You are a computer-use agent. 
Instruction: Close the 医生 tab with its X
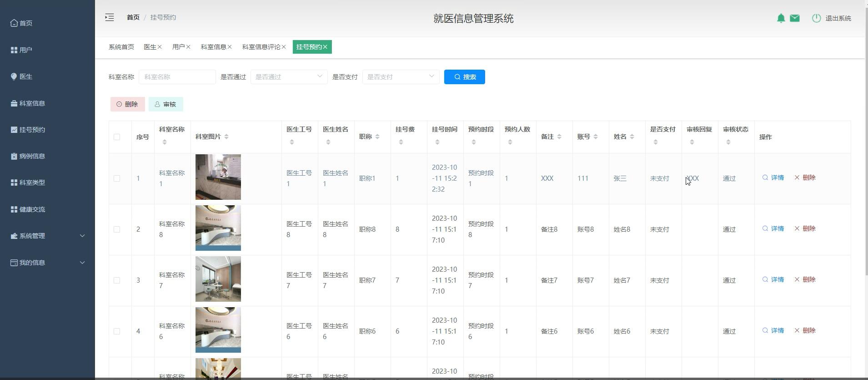pos(160,47)
